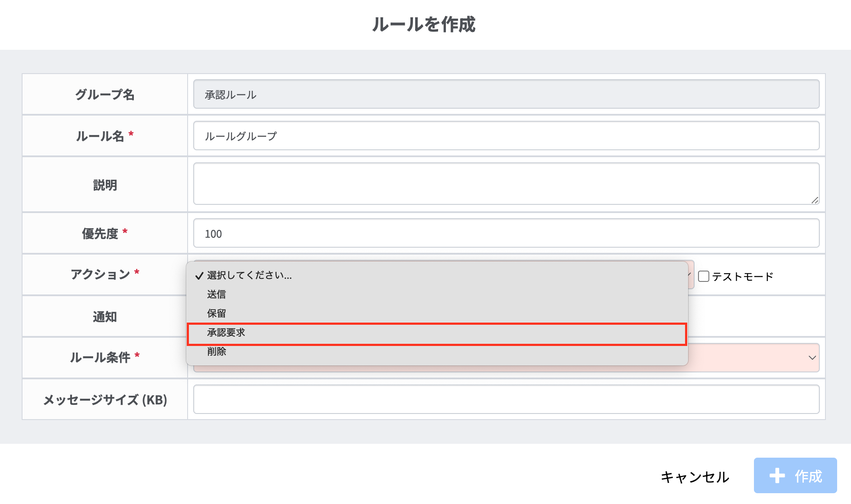Enable the テストモード checkbox
The height and width of the screenshot is (504, 851).
tap(704, 276)
